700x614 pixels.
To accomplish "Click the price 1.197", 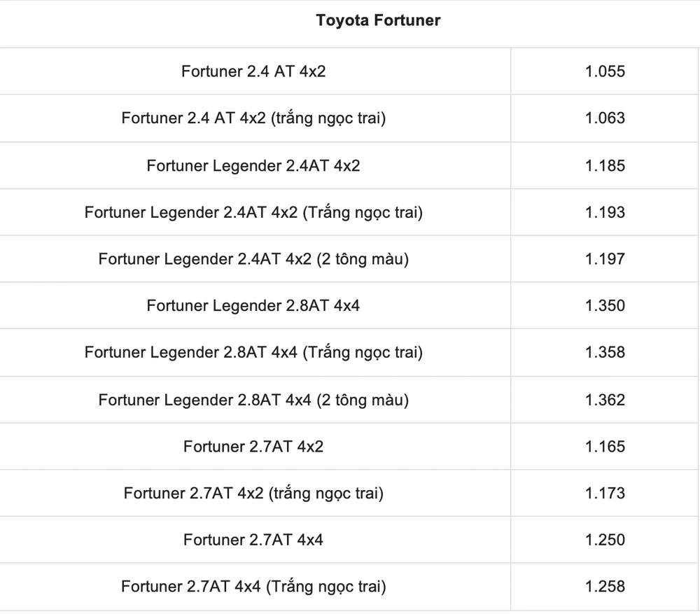I will pyautogui.click(x=605, y=259).
